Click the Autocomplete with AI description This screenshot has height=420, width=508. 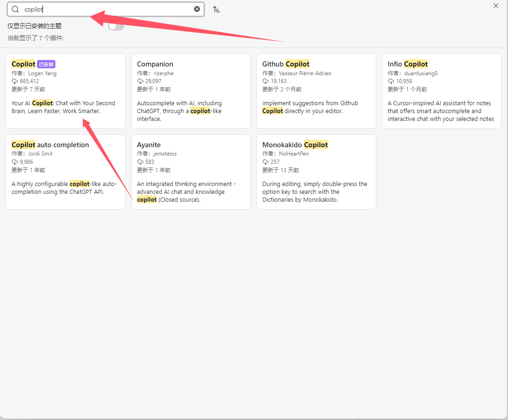[180, 111]
